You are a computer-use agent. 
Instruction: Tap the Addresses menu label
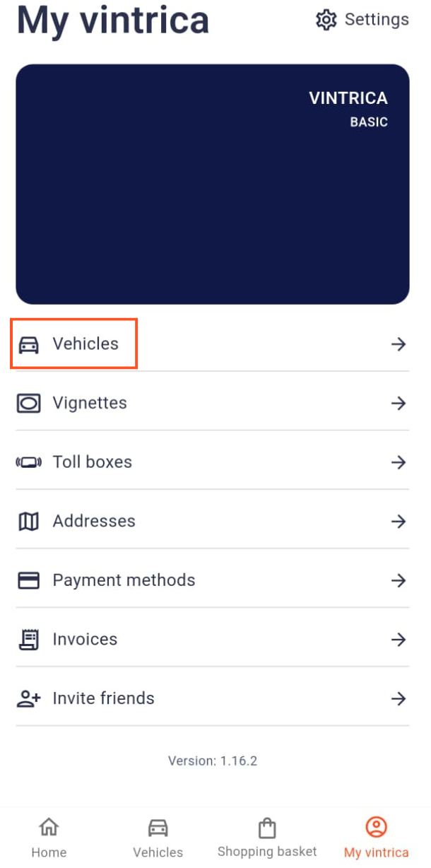pyautogui.click(x=94, y=522)
